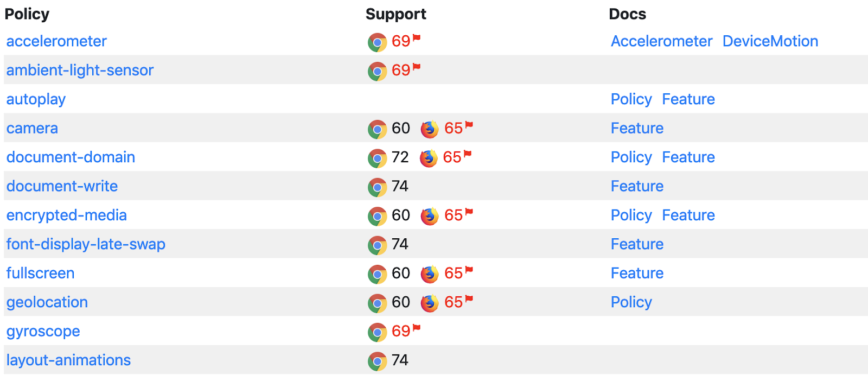Click Firefox icon in encrypted-media row
Screen dimensions: 868x375
430,216
